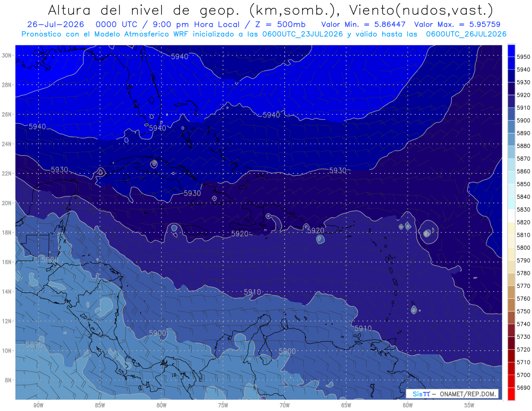
Task: Click the 26N latitude label
Action: coord(6,114)
